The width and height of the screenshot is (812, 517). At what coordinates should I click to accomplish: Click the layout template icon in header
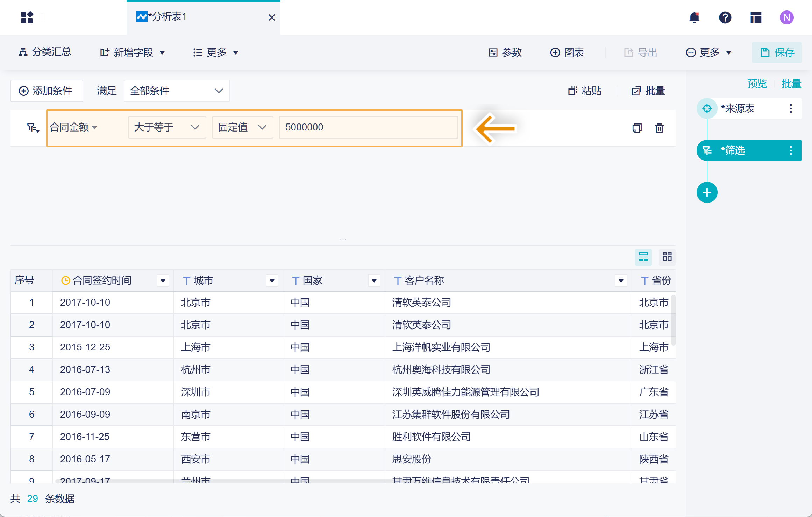pyautogui.click(x=756, y=17)
